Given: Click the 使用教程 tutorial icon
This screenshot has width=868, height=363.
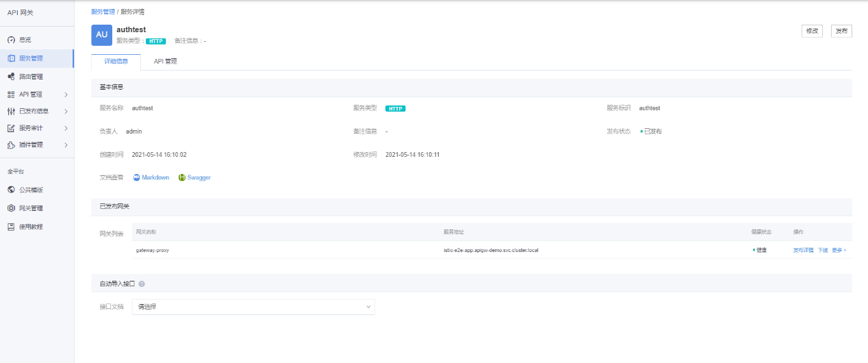Looking at the screenshot, I should pos(11,227).
